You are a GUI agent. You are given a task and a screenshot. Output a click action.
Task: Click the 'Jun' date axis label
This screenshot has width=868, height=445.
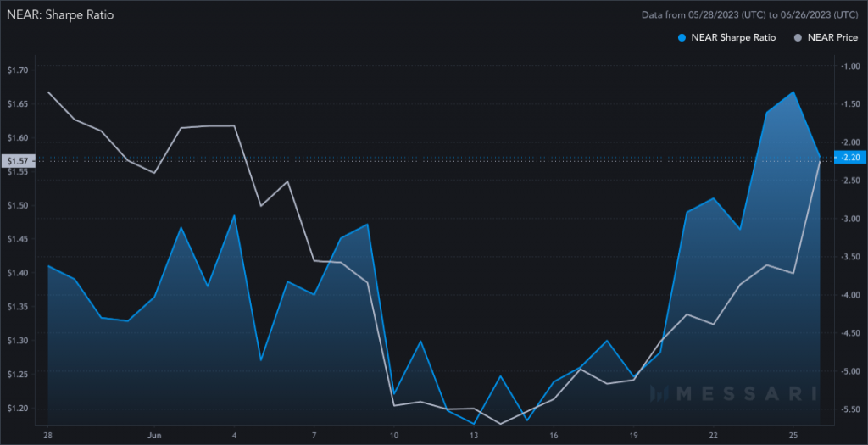[x=154, y=435]
